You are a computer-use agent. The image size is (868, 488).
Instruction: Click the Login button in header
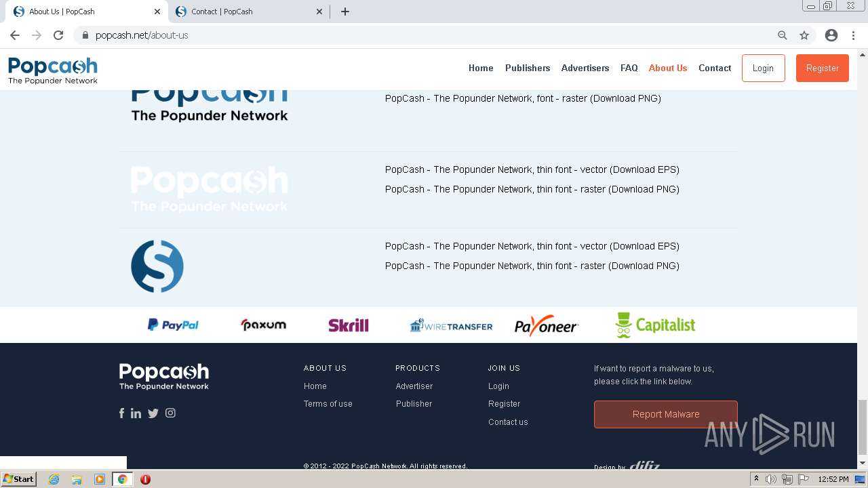763,68
